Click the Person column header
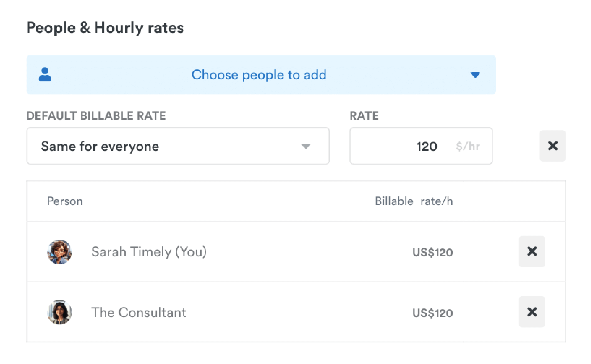 (x=65, y=201)
